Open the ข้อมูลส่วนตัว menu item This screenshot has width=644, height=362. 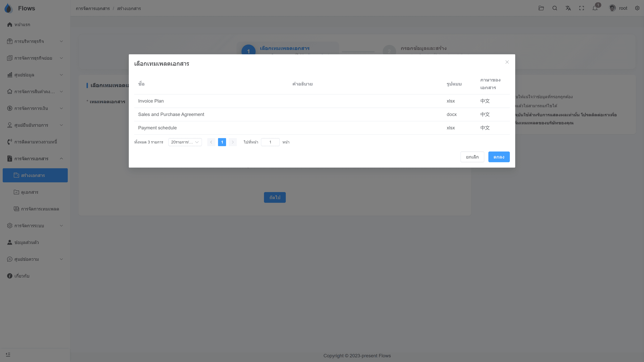pos(35,242)
